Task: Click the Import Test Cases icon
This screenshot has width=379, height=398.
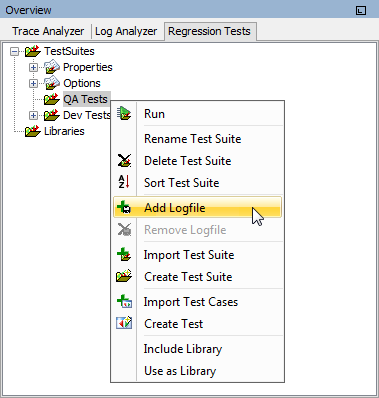Action: coord(124,302)
